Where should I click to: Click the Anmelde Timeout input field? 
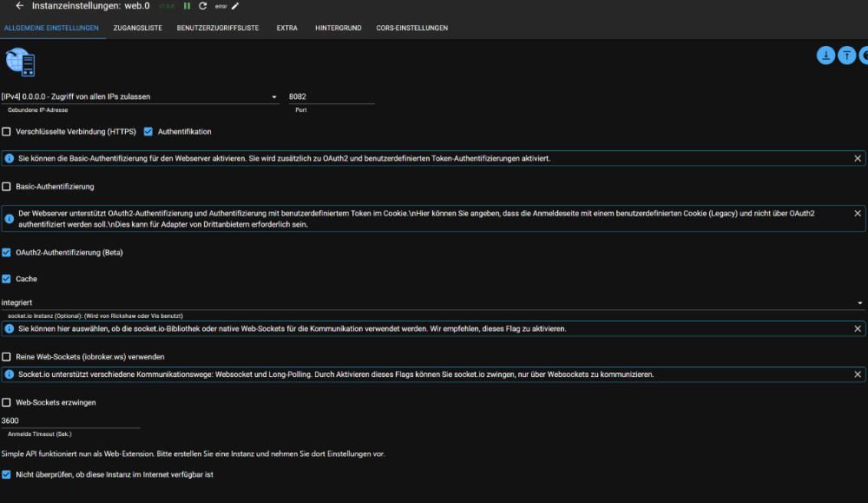click(x=69, y=420)
